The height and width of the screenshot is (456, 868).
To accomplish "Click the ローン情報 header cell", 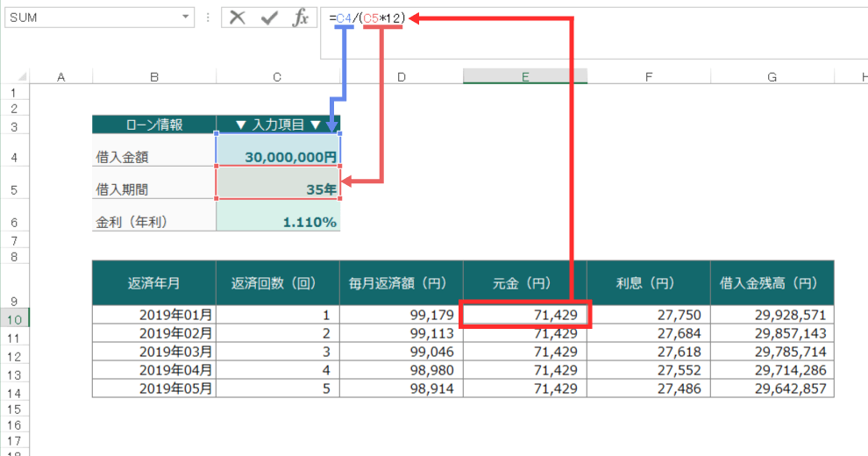I will pyautogui.click(x=154, y=125).
